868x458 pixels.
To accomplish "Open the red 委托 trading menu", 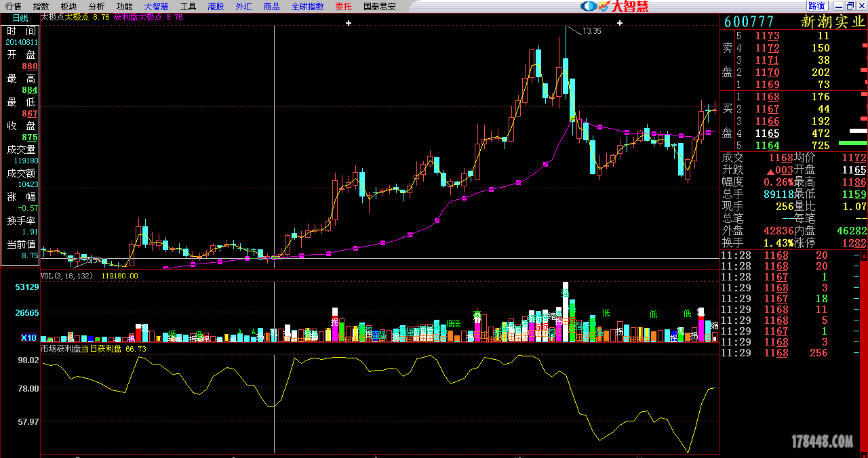I will [344, 6].
